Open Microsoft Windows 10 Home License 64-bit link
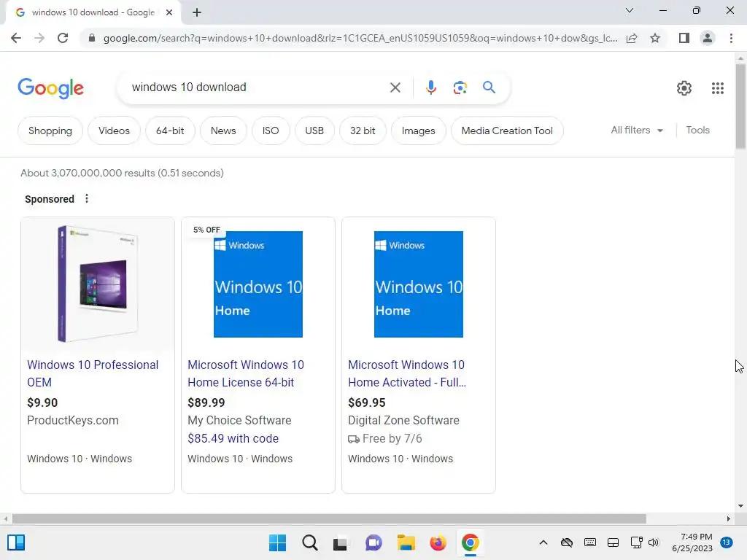 [x=245, y=373]
